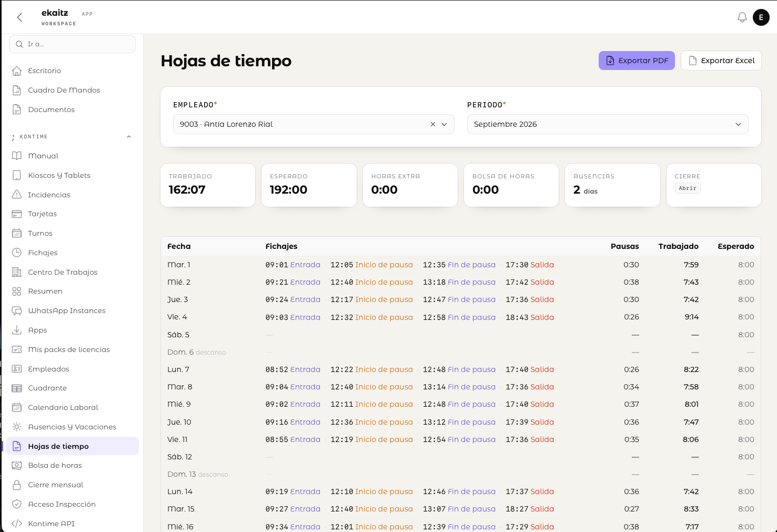Click the Abrir cierre button
The image size is (777, 532).
coord(688,188)
